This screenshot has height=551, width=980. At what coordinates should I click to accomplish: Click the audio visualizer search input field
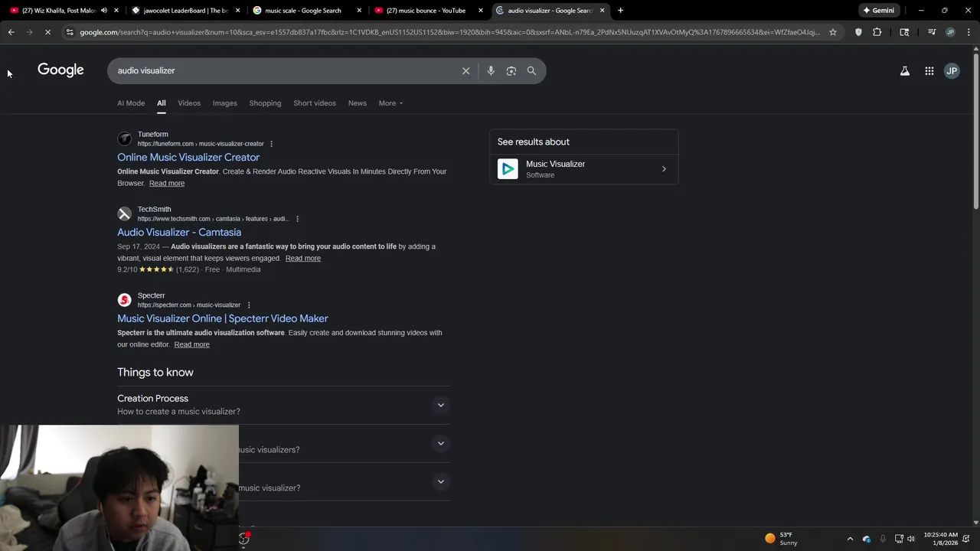point(283,70)
